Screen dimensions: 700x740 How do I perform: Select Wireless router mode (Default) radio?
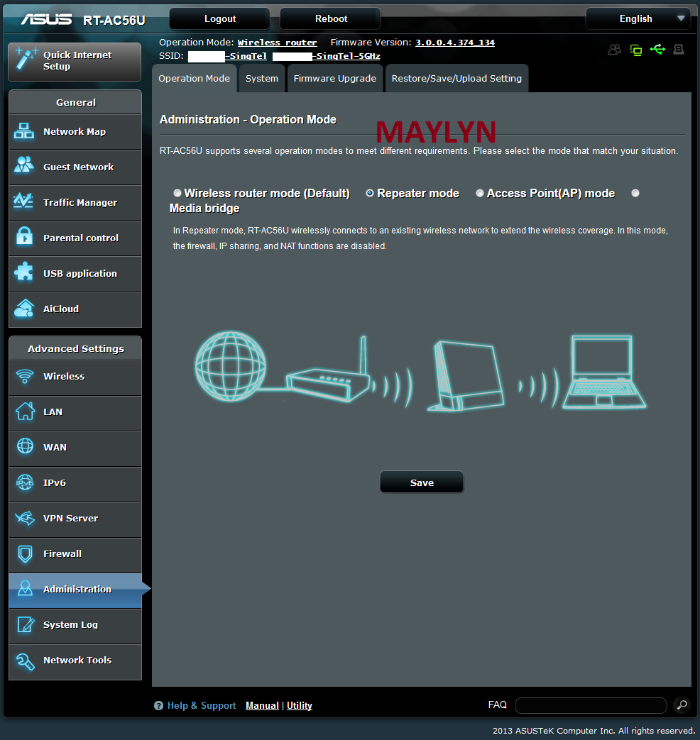pyautogui.click(x=177, y=193)
